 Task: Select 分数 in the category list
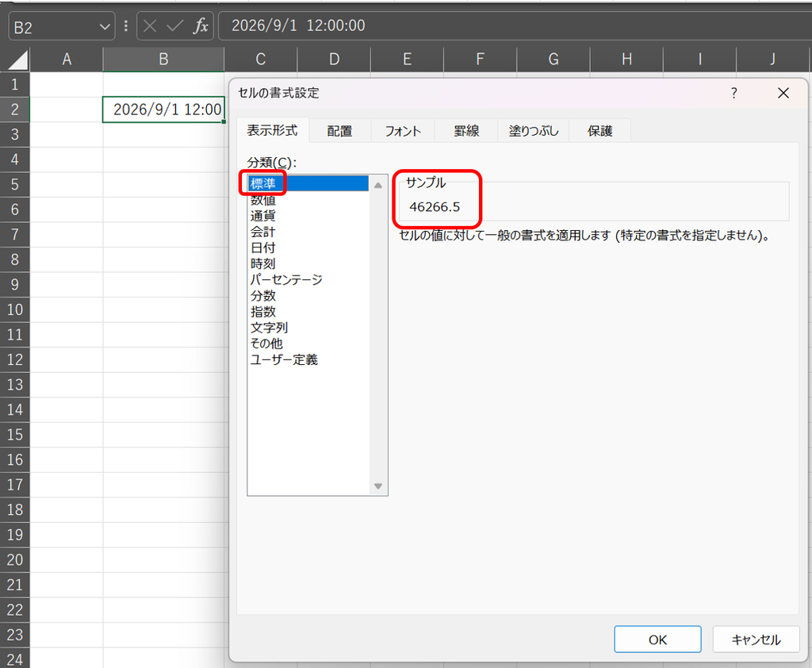(x=308, y=296)
